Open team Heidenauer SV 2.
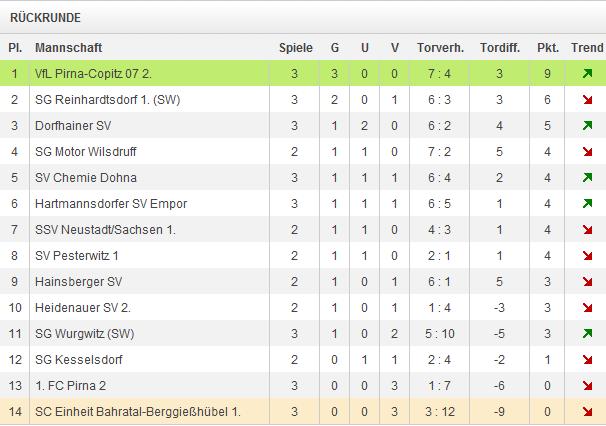This screenshot has width=606, height=426. (x=83, y=307)
